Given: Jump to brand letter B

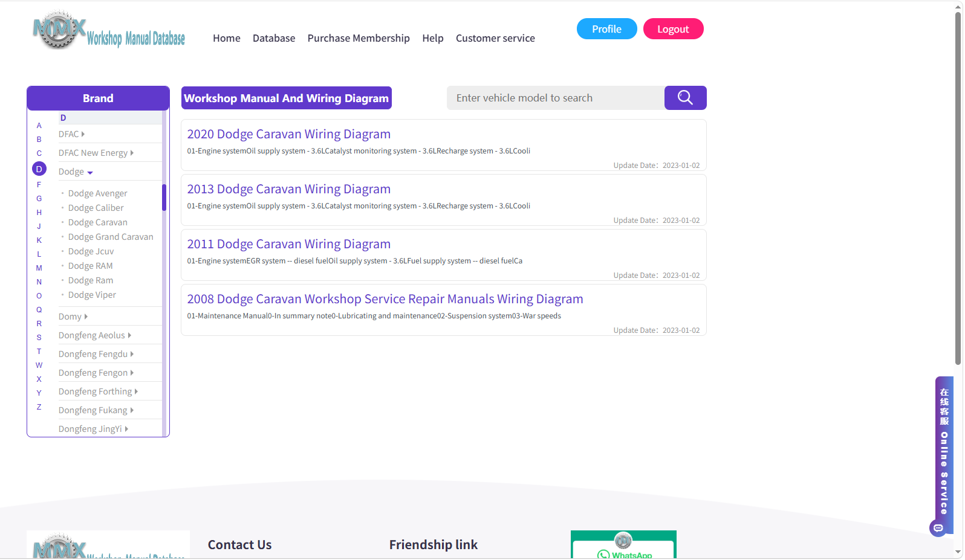Looking at the screenshot, I should click(39, 140).
